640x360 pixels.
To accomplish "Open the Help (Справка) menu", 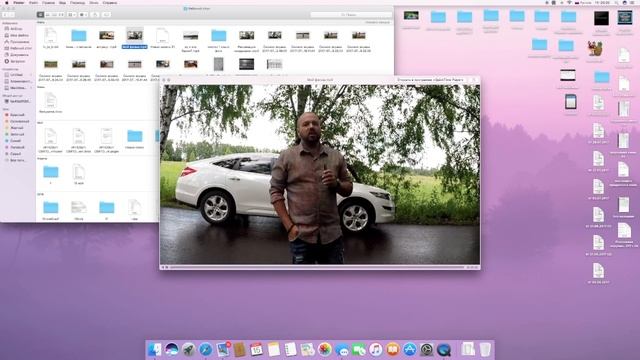I will (x=109, y=2).
